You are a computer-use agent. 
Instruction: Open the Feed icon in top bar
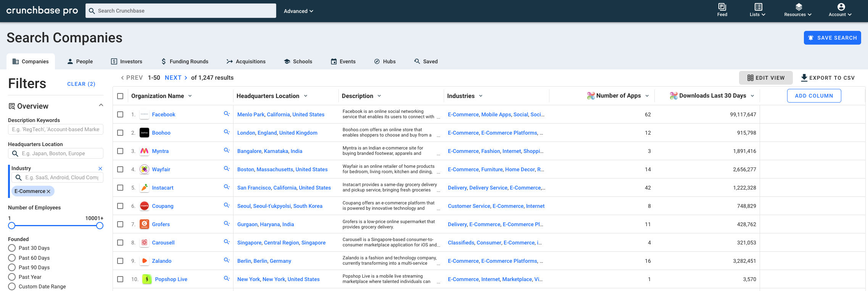[x=722, y=6]
